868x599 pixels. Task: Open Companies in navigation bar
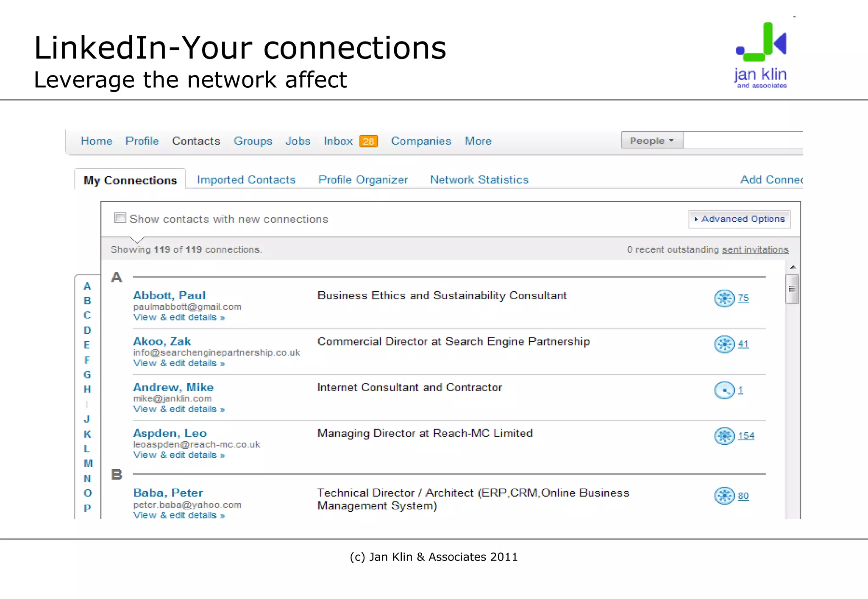tap(421, 141)
